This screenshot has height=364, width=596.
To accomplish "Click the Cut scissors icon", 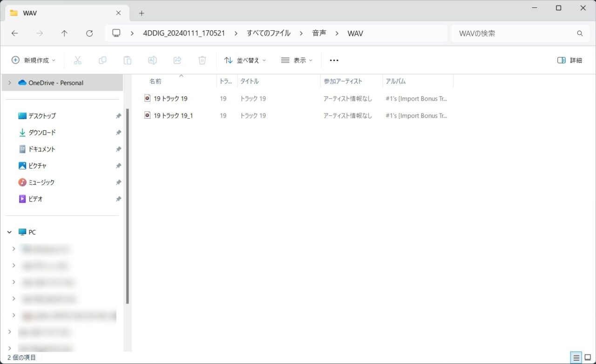I will pyautogui.click(x=78, y=60).
